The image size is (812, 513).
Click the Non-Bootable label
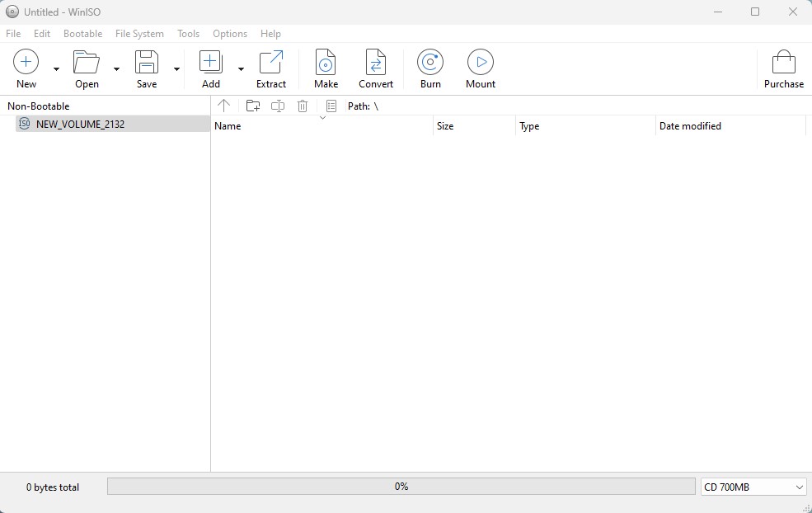[x=38, y=106]
